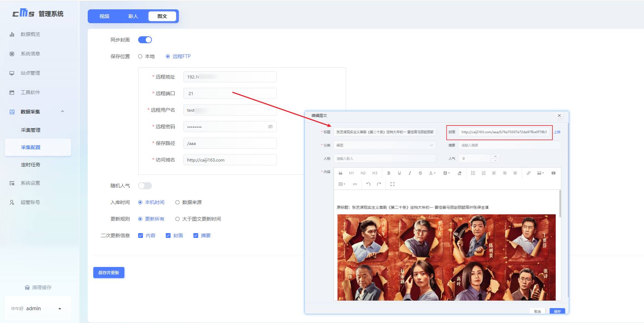The height and width of the screenshot is (323, 644).
Task: Toggle bold formatting in the editor
Action: 389,173
